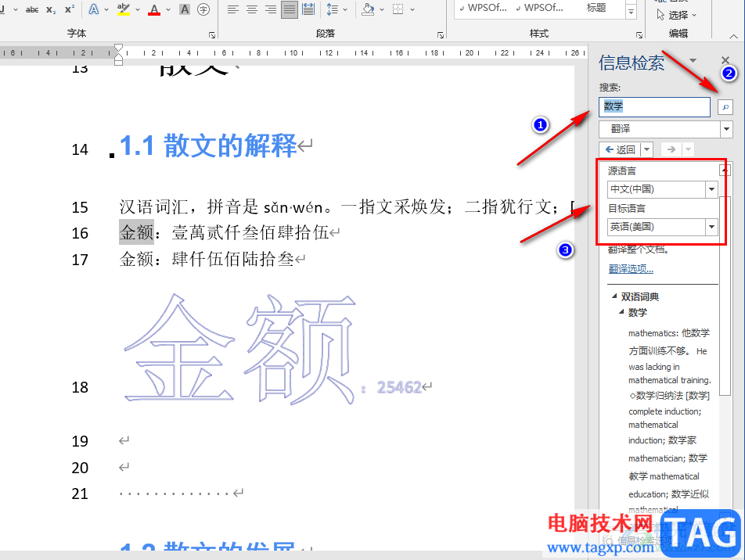The width and height of the screenshot is (745, 560).
Task: Apply text effects with the blue A icon
Action: tap(94, 9)
